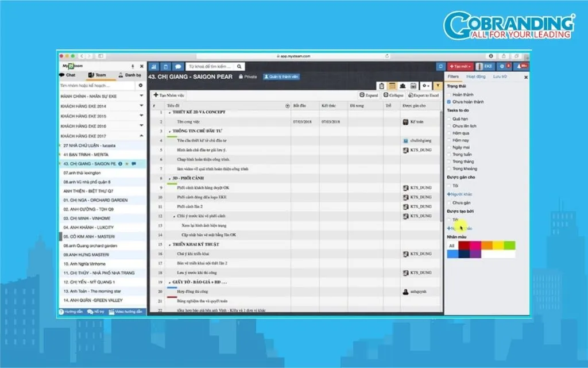Click the refresh icon next to Tạo mới

click(x=440, y=67)
